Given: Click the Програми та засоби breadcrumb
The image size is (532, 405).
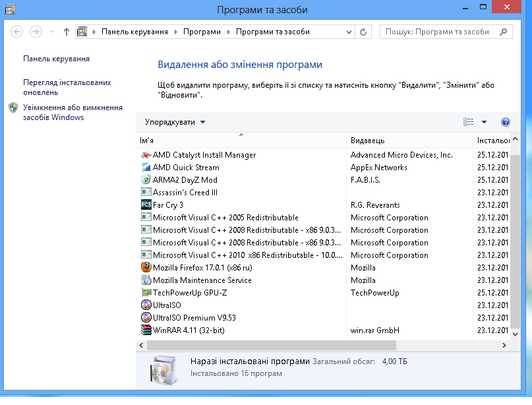Looking at the screenshot, I should [x=273, y=32].
